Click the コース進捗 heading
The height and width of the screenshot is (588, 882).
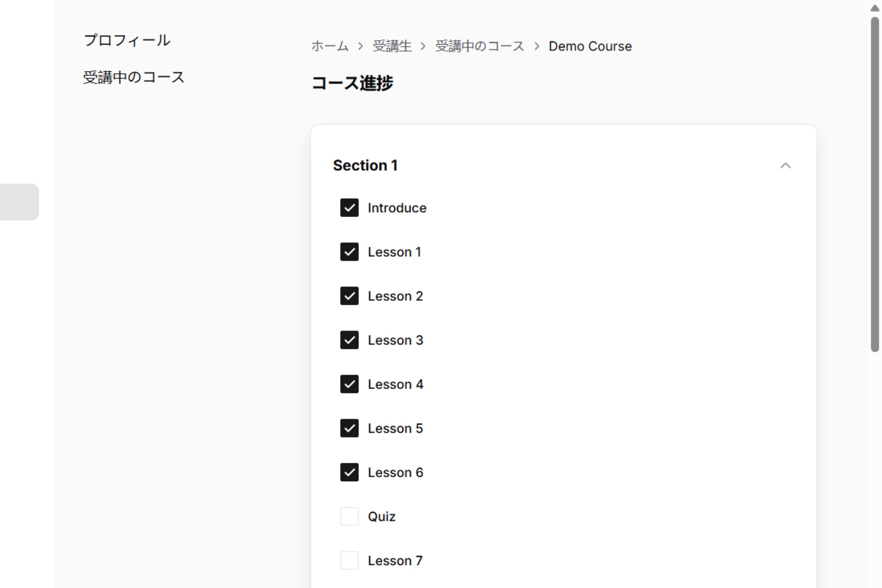tap(353, 83)
